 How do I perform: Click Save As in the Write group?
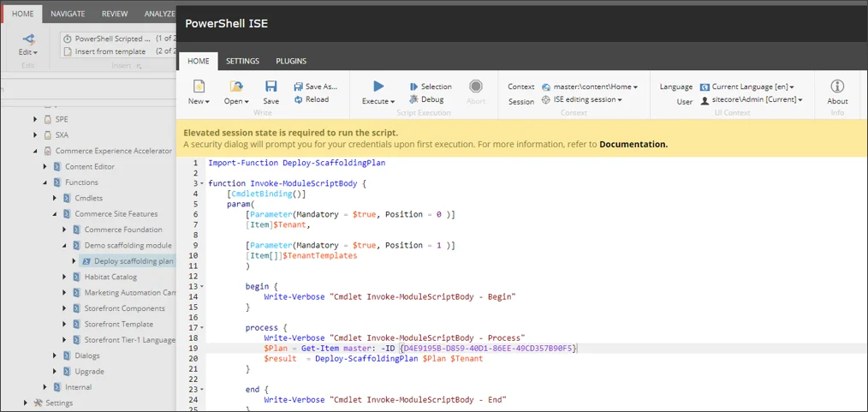tap(316, 87)
